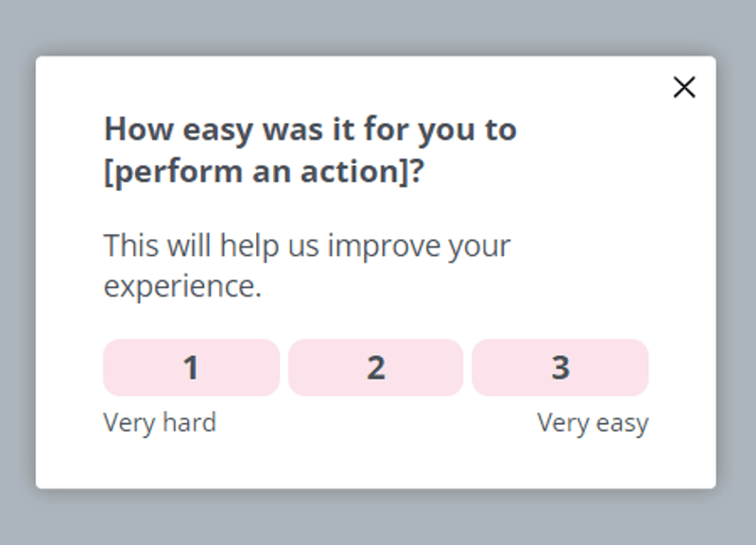This screenshot has width=756, height=545.
Task: Choose the Very hard rating option
Action: [191, 367]
